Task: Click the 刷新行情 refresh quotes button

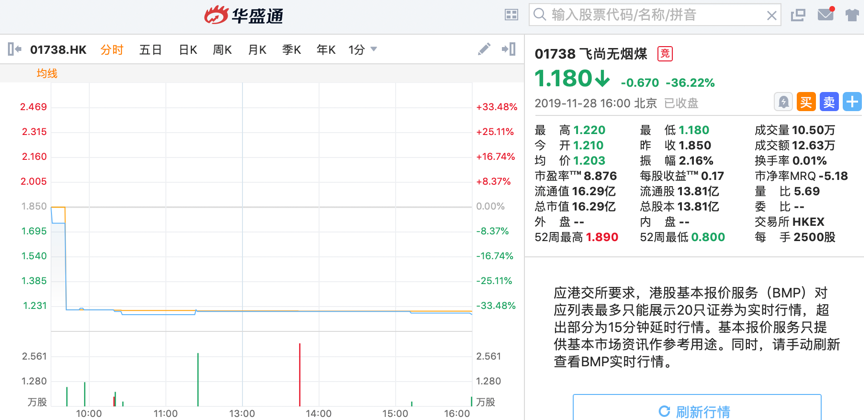Action: (x=692, y=411)
